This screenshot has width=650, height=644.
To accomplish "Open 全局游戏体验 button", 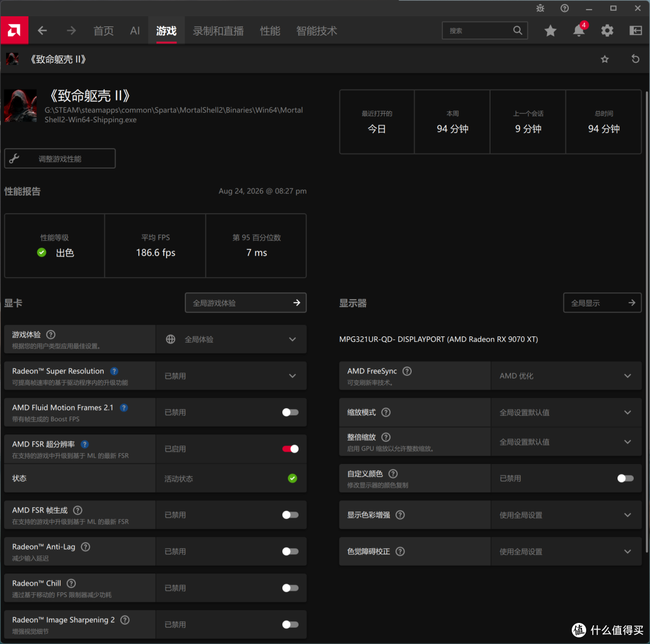I will click(x=246, y=303).
